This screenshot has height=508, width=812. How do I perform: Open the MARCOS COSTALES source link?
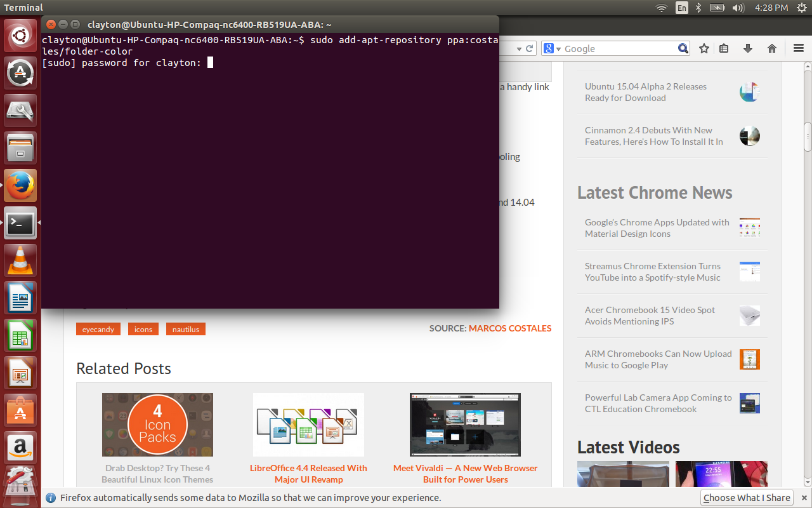510,328
